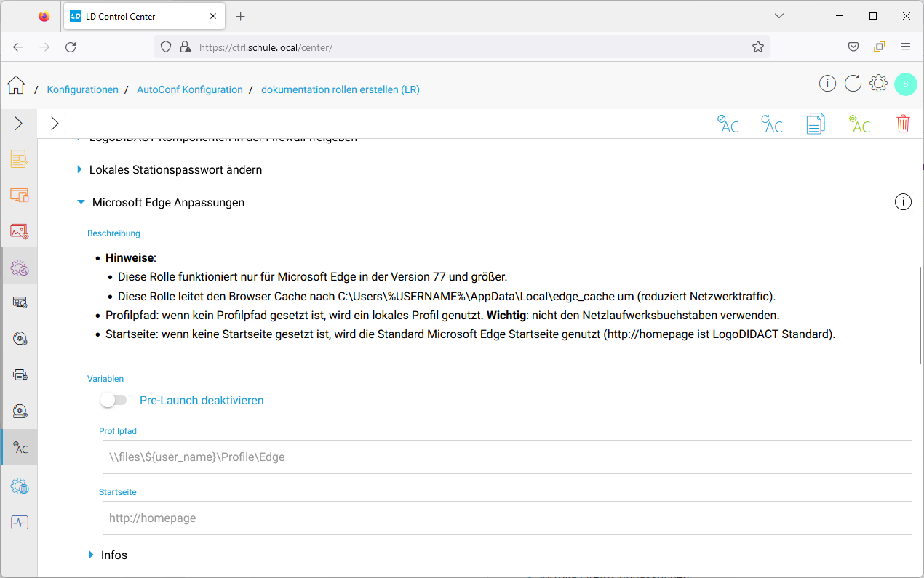Click Pre-Launch deaktivieren label
The height and width of the screenshot is (578, 924).
coord(202,400)
